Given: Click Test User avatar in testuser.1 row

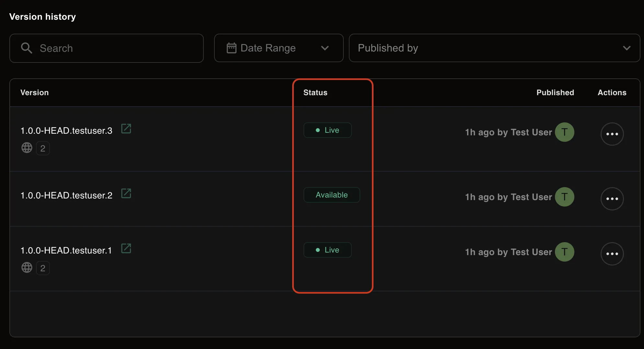Looking at the screenshot, I should click(x=564, y=252).
